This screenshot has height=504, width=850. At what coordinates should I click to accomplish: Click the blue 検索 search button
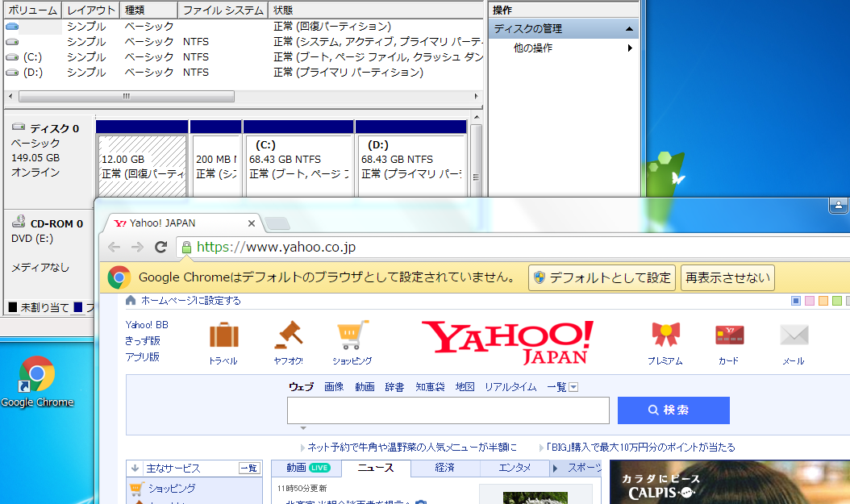point(673,410)
